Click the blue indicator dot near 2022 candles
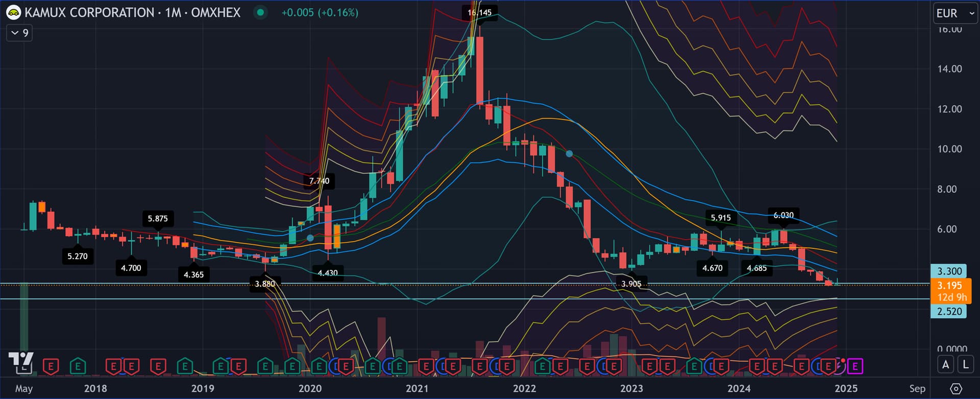 point(569,153)
